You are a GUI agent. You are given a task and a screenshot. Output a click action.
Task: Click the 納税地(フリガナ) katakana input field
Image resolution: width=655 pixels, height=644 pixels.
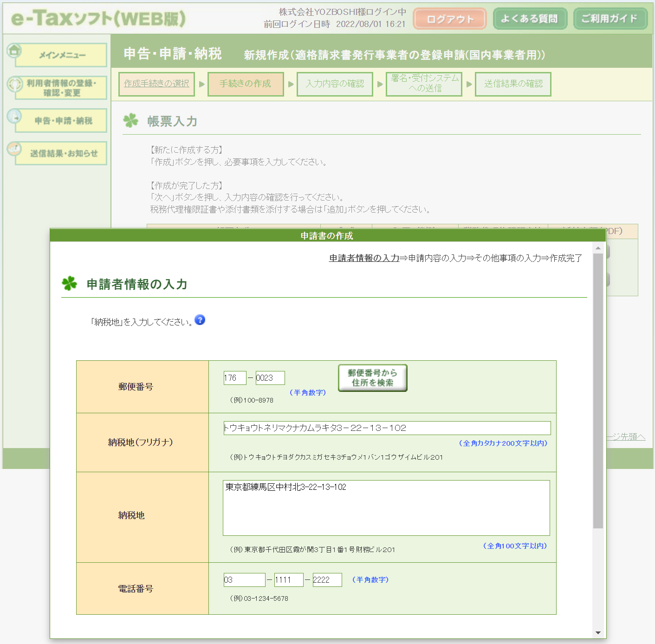[x=387, y=428]
